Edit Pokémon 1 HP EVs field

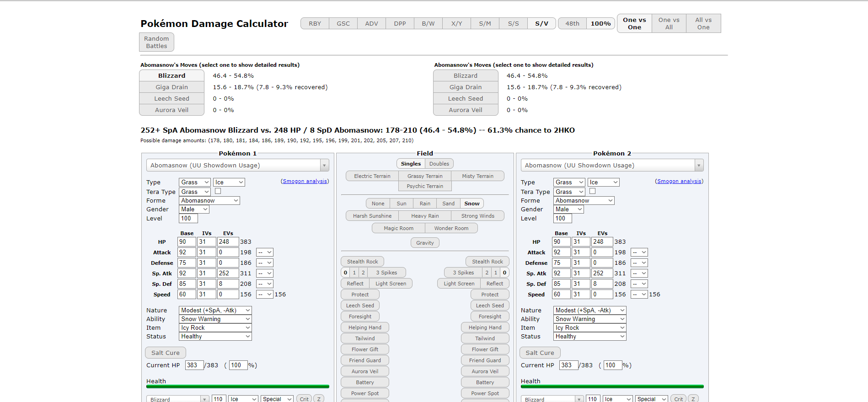point(228,241)
